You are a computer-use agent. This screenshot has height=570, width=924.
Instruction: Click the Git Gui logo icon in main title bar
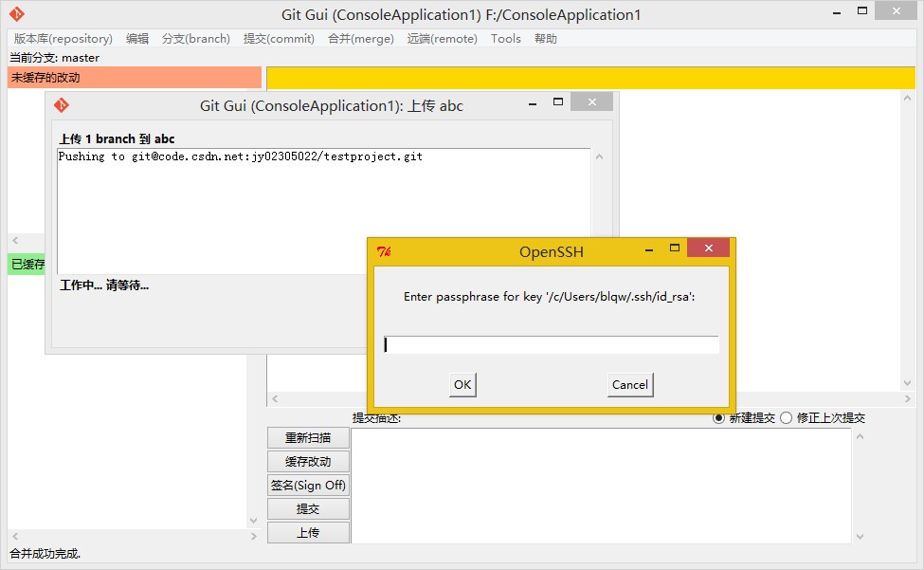pos(17,14)
